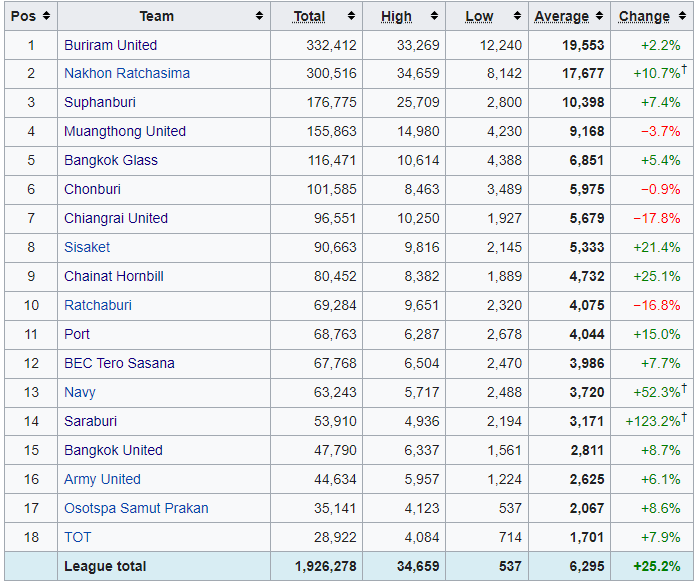Sort by Low column sort arrows

[517, 16]
